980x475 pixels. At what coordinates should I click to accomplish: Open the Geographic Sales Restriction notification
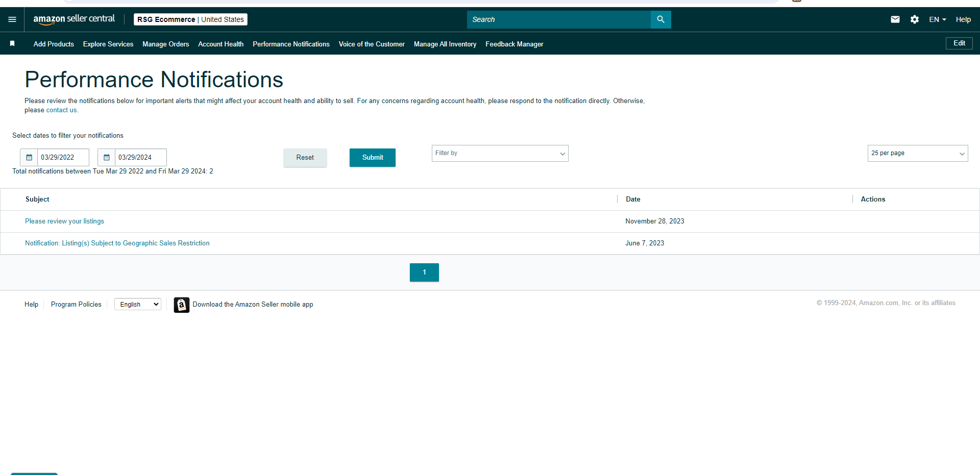[x=117, y=243]
